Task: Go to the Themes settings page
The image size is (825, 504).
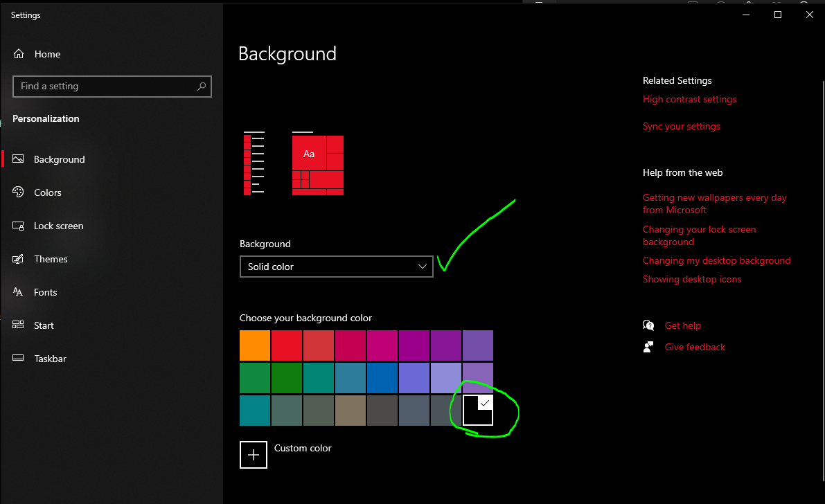Action: tap(51, 259)
